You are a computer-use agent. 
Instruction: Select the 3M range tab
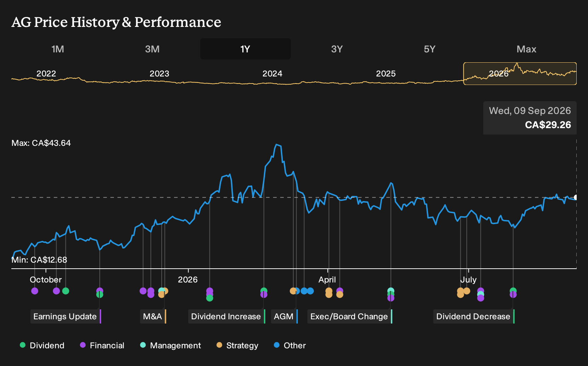[x=152, y=49]
